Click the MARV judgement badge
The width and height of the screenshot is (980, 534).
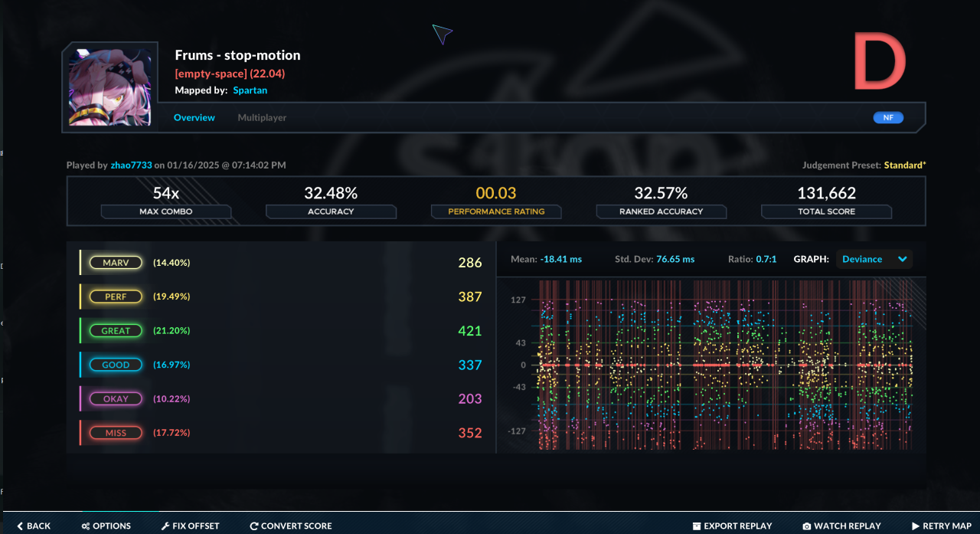coord(116,263)
